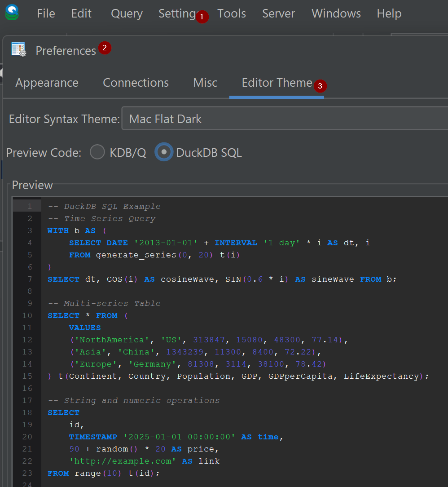The image size is (448, 487).
Task: Switch to the Connections tab
Action: (x=136, y=83)
